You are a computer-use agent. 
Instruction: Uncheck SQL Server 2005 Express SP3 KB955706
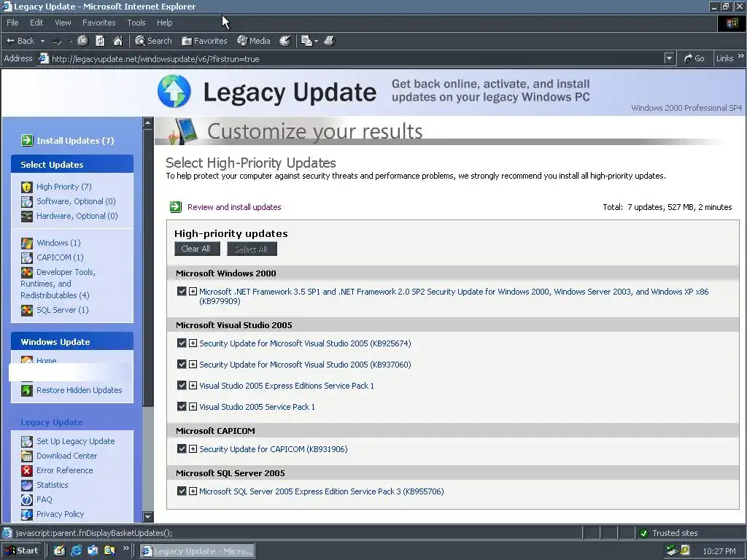click(182, 491)
